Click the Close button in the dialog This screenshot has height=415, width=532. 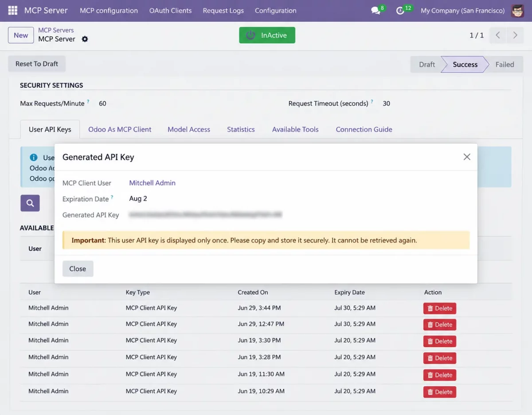pos(78,269)
